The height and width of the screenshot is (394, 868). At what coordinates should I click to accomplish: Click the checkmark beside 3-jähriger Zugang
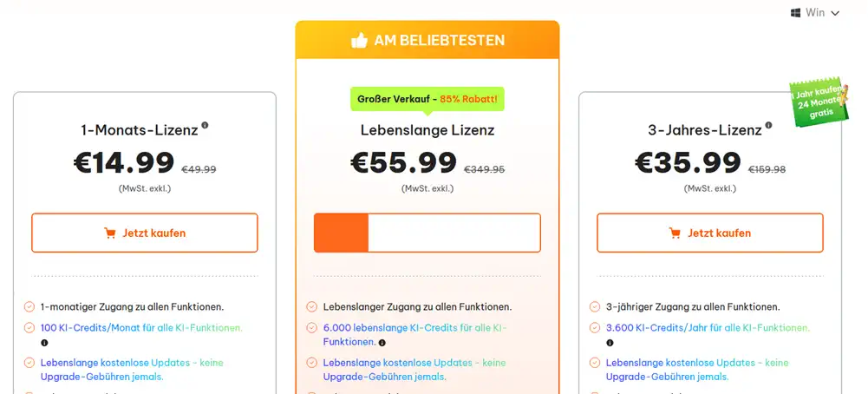[x=595, y=307]
